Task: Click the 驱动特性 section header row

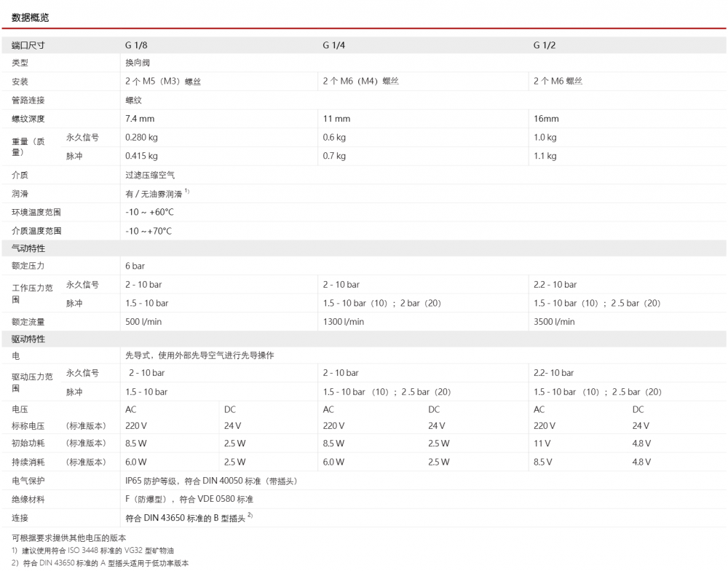Action: pyautogui.click(x=28, y=339)
